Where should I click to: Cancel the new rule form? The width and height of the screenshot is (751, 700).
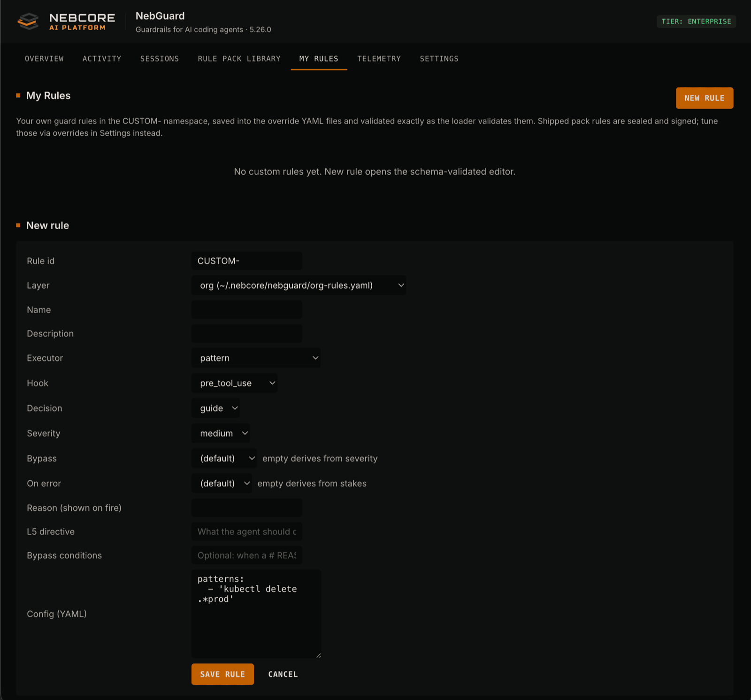(283, 674)
